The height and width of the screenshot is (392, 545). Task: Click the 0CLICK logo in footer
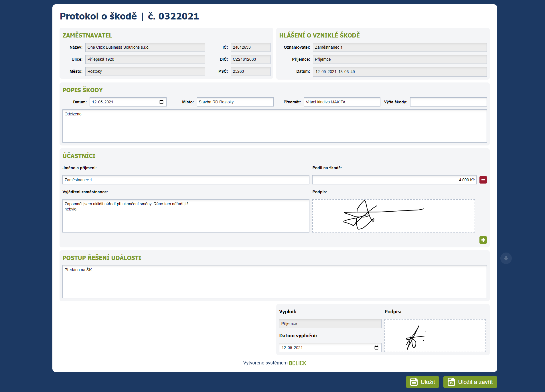click(297, 363)
